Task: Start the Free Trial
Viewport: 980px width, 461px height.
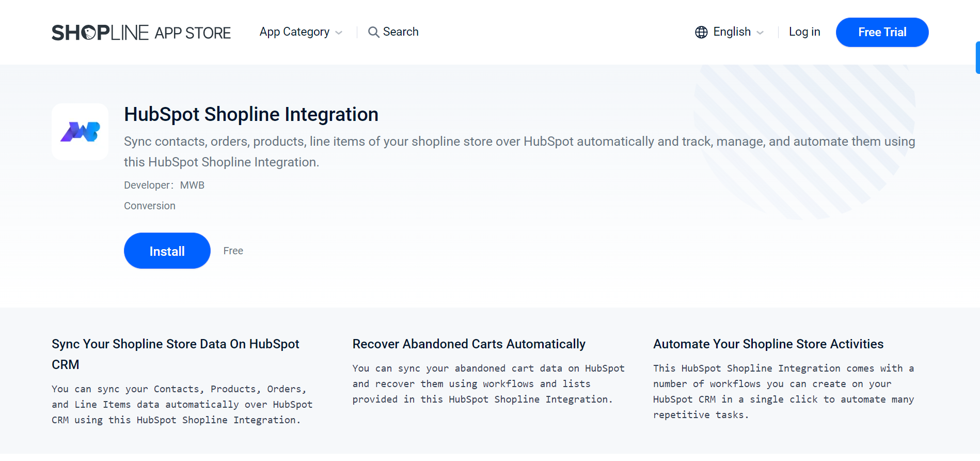Action: (882, 32)
